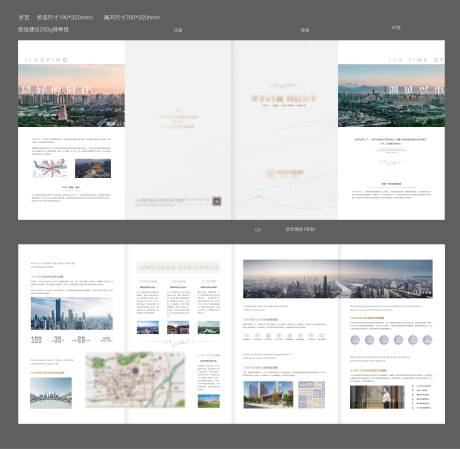The height and width of the screenshot is (449, 460).
Task: Click the first small outlined amenity icon
Action: (247, 336)
